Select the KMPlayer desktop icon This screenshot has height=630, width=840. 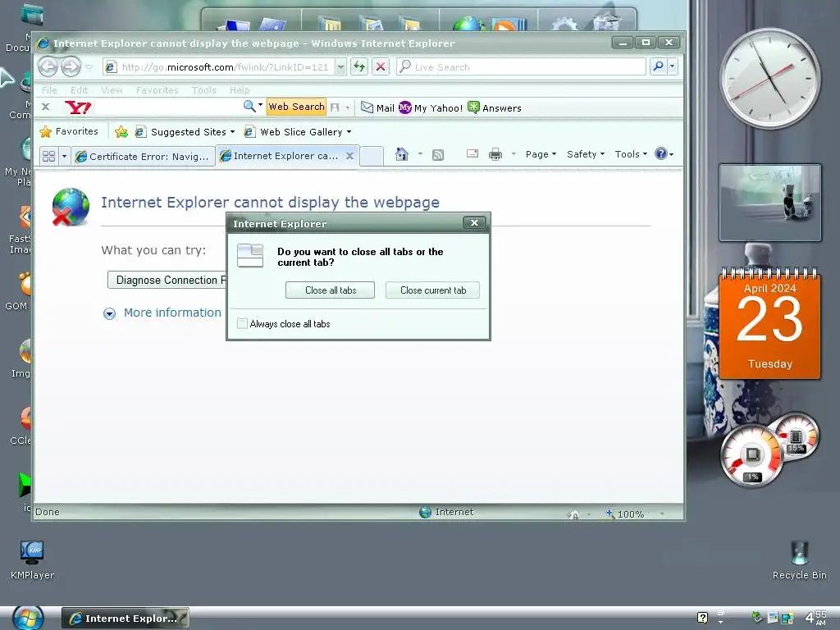32,559
